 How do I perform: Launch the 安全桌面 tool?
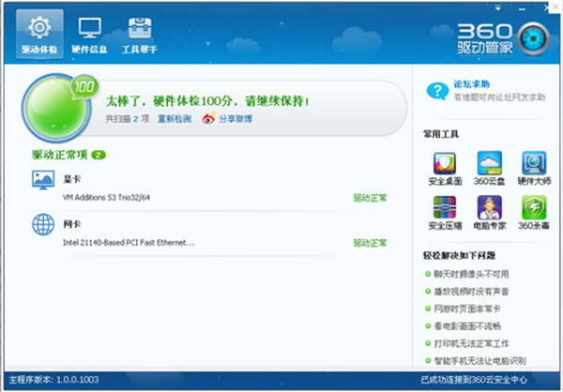[445, 169]
